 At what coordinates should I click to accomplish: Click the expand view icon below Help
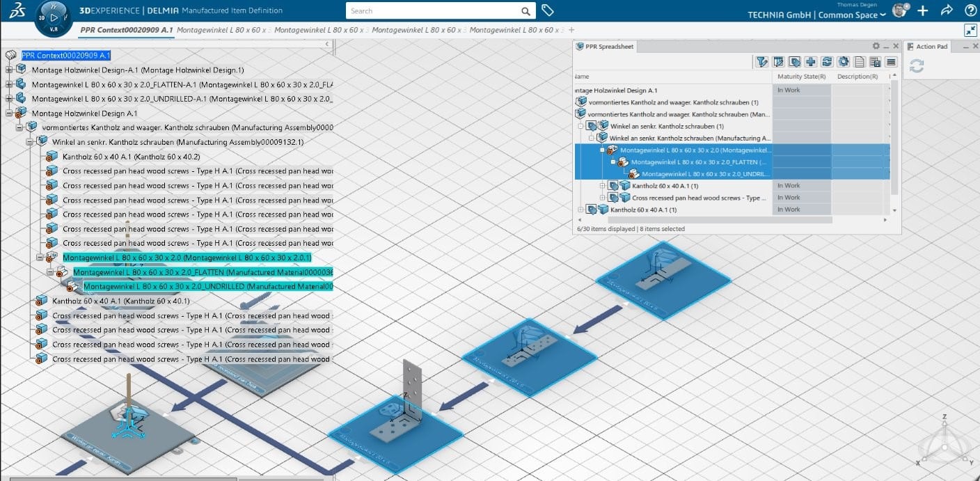[x=970, y=30]
